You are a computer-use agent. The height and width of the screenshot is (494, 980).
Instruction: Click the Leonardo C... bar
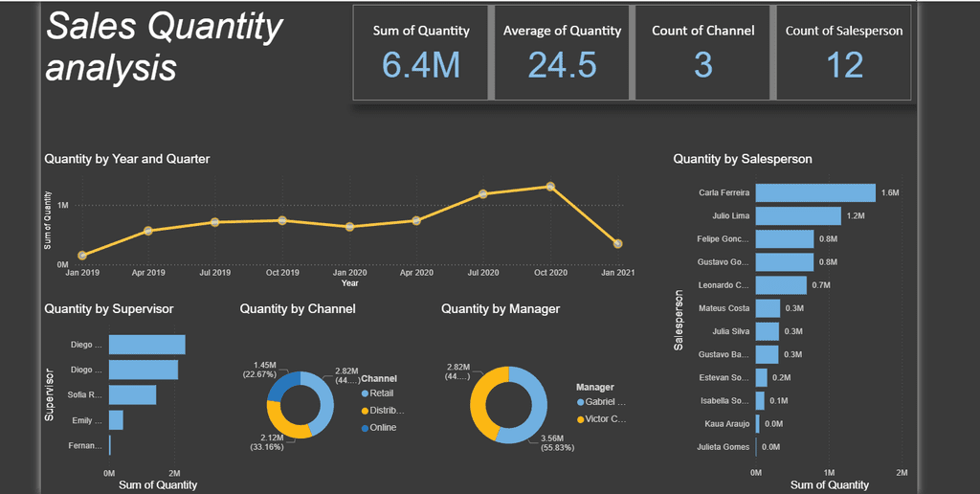tap(781, 285)
